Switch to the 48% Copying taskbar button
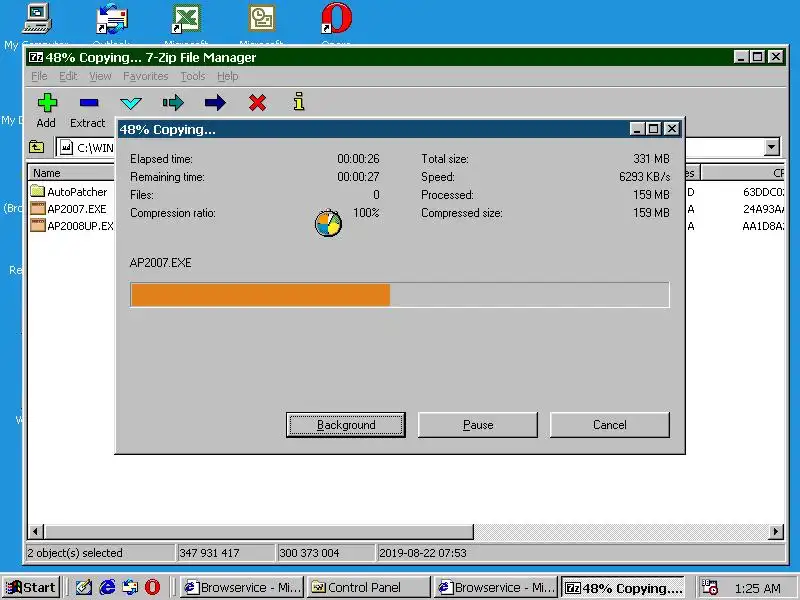800x600 pixels. tap(623, 587)
